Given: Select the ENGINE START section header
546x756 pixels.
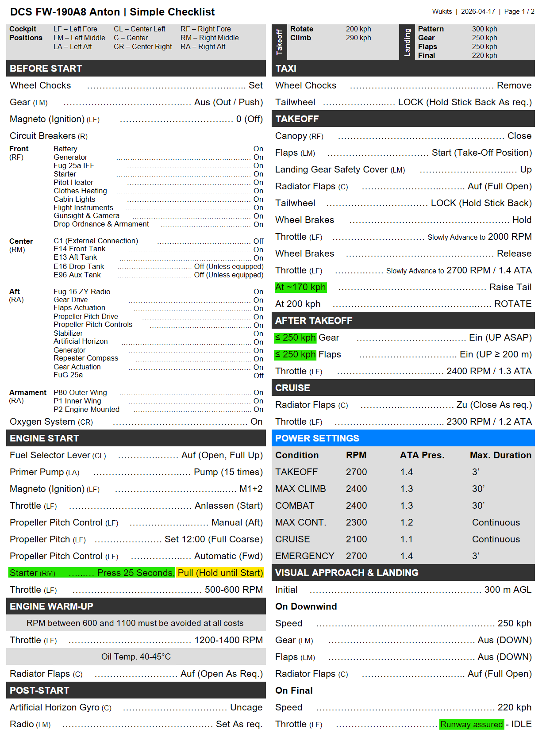Looking at the screenshot, I should tap(44, 438).
